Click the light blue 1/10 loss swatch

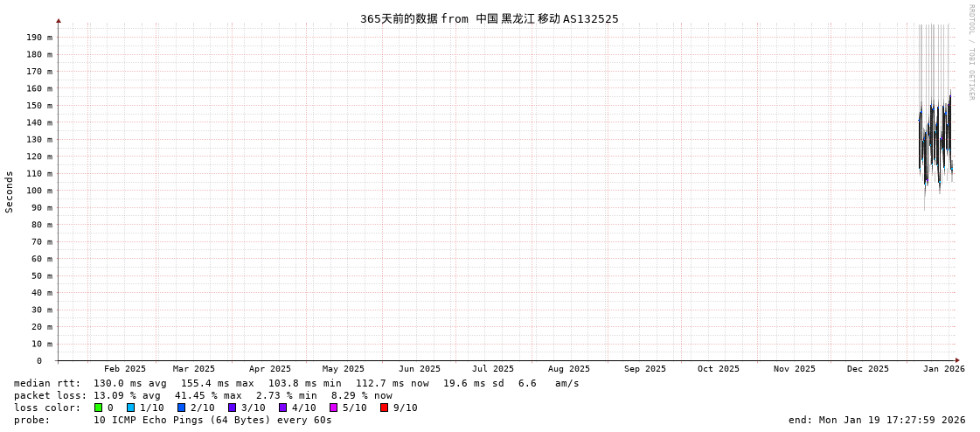(131, 408)
